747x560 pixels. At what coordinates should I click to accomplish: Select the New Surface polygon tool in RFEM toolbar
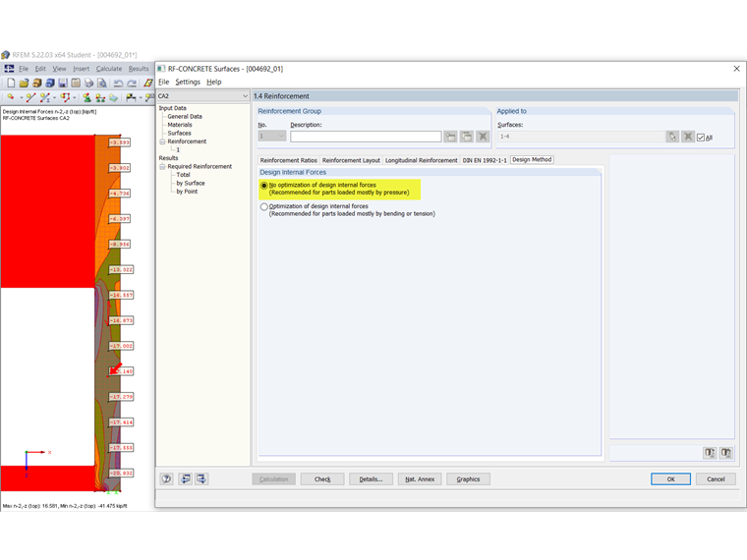coord(65,97)
